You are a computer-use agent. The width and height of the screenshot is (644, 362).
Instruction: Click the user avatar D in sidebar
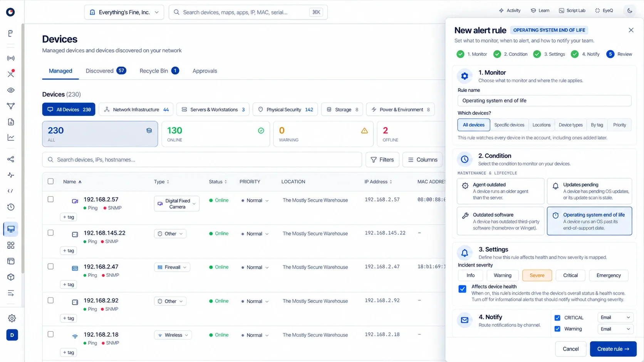(x=12, y=335)
